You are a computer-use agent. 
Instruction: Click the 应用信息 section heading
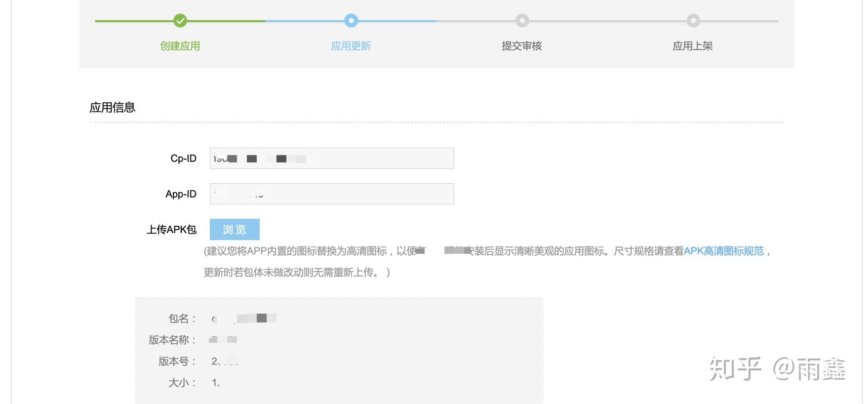click(x=113, y=108)
